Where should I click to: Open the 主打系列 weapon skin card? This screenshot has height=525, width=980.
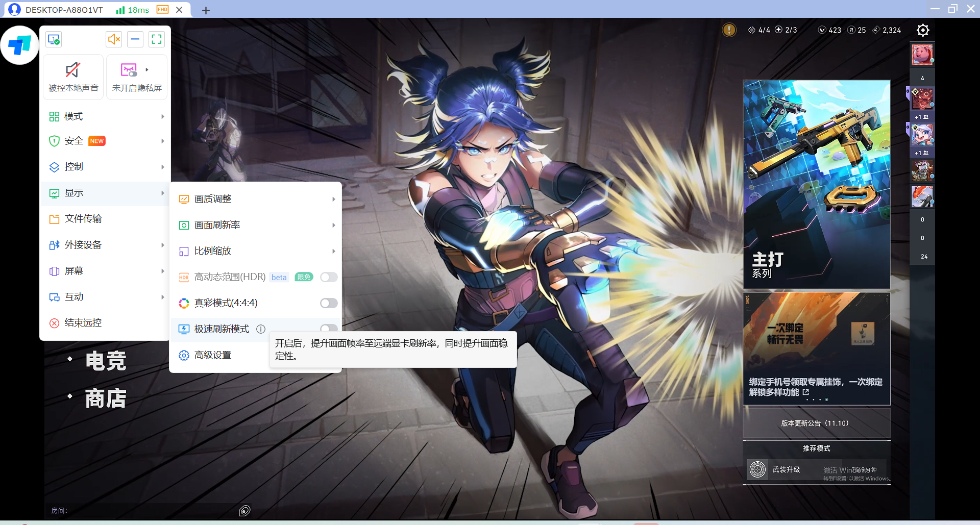point(817,184)
